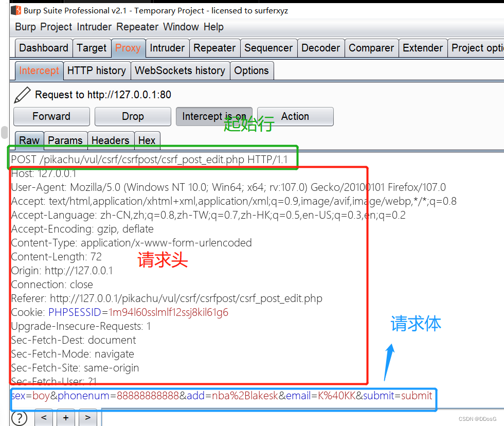The height and width of the screenshot is (426, 504).
Task: Click the Burp Suite logo icon
Action: pos(16,10)
